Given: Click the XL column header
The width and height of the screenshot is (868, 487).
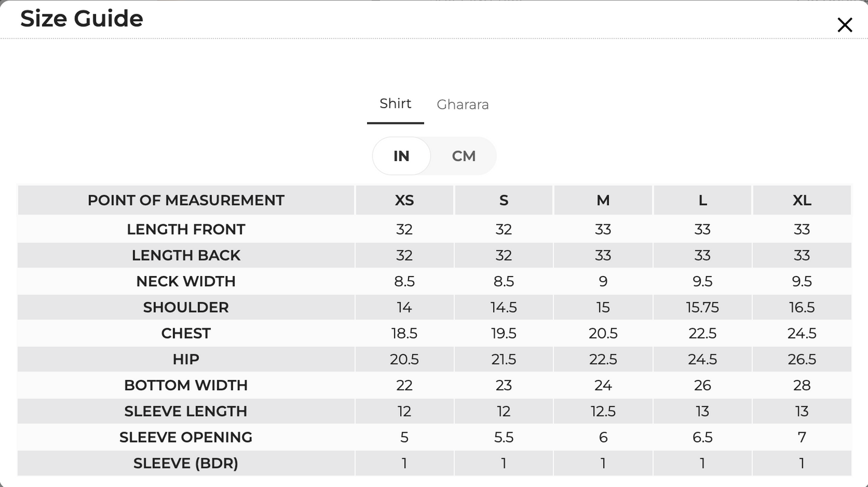Looking at the screenshot, I should pyautogui.click(x=802, y=200).
